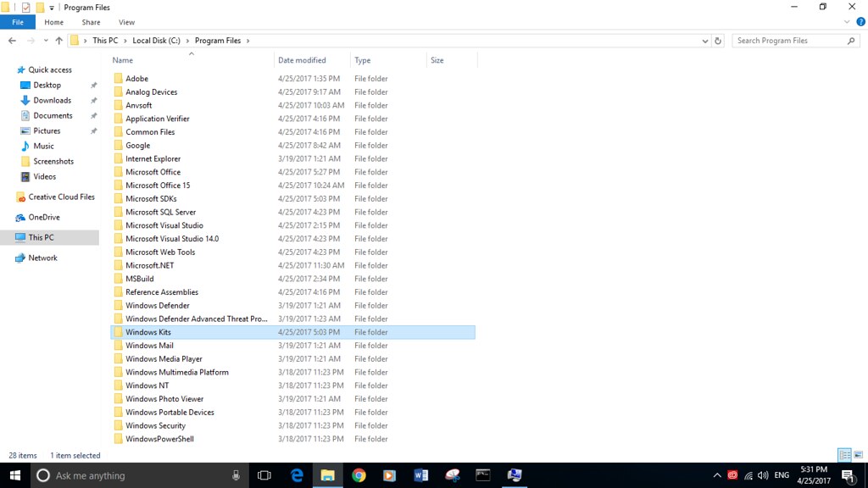Click the search magnifier icon
The height and width of the screenshot is (488, 868).
point(851,41)
